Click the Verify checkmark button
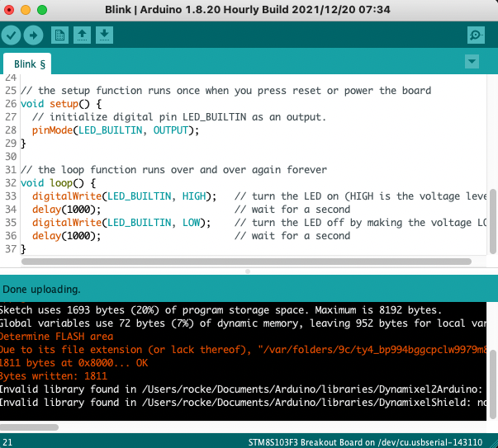Screen dimensions: 498x448 (11, 35)
